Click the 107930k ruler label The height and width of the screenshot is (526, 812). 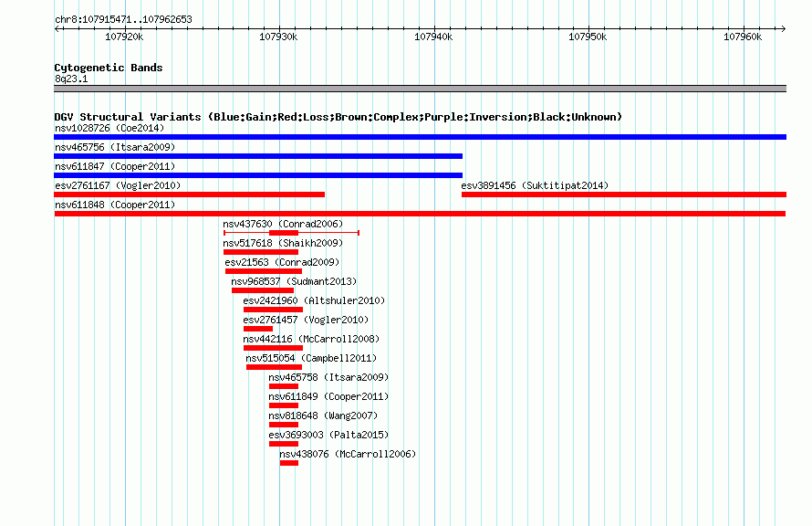point(278,37)
